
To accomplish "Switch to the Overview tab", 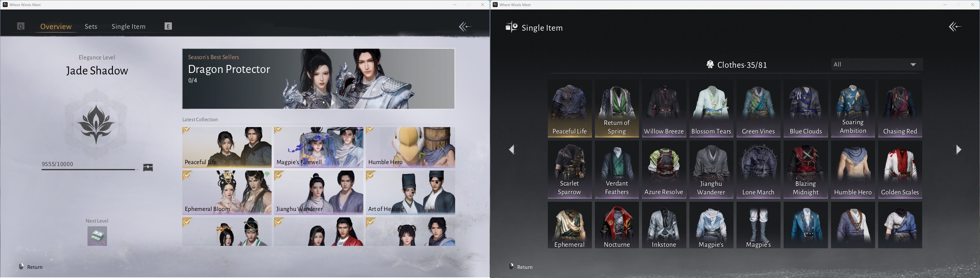I will click(56, 26).
